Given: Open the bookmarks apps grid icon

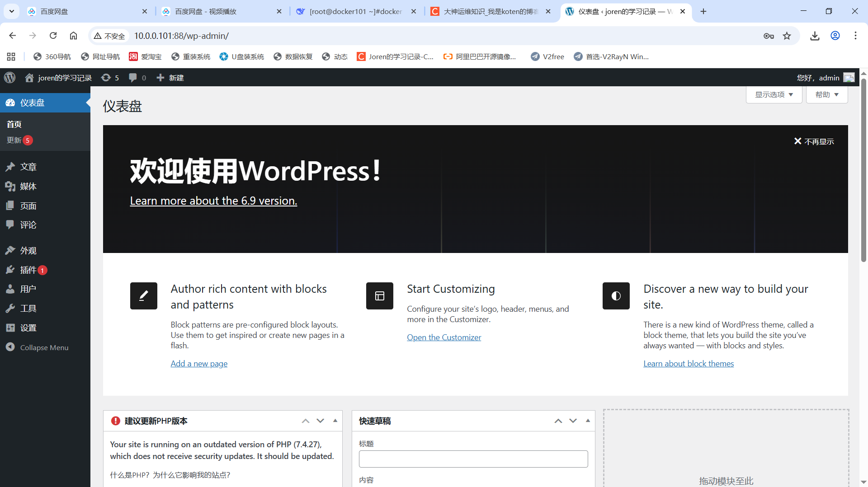Looking at the screenshot, I should pyautogui.click(x=11, y=56).
